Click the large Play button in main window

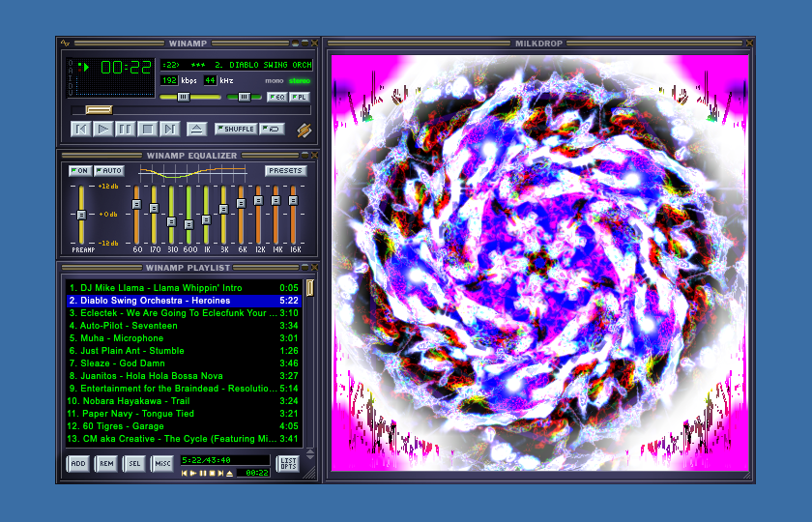click(x=103, y=129)
